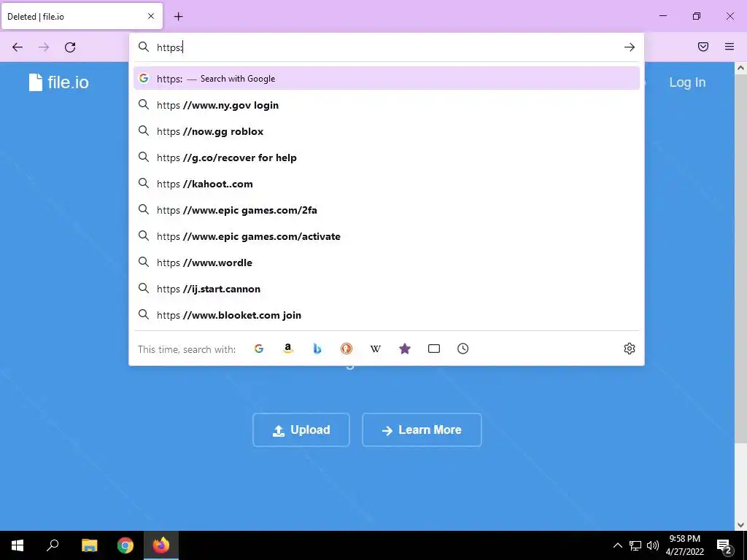
Task: Choose suggestion 'https //www.epic games.com/2fa'
Action: coord(387,210)
